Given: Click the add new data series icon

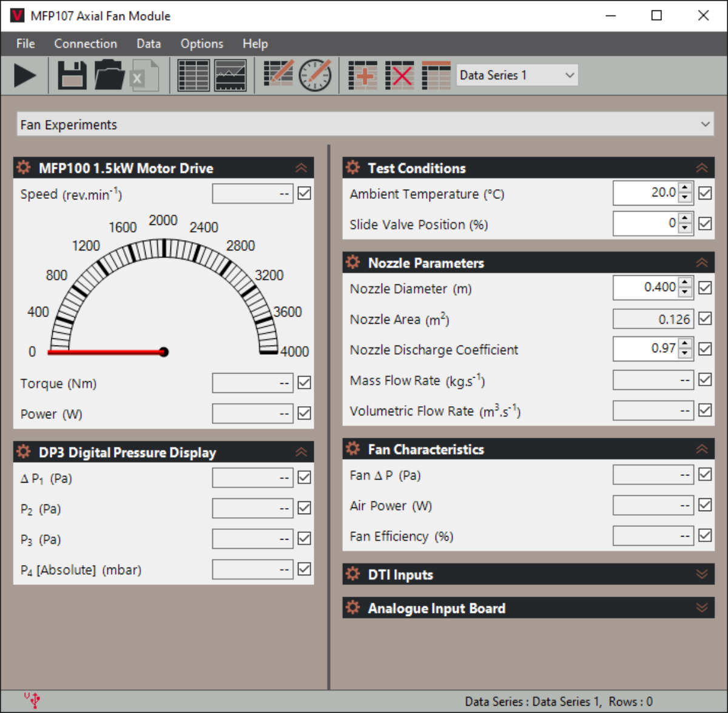Looking at the screenshot, I should (363, 76).
